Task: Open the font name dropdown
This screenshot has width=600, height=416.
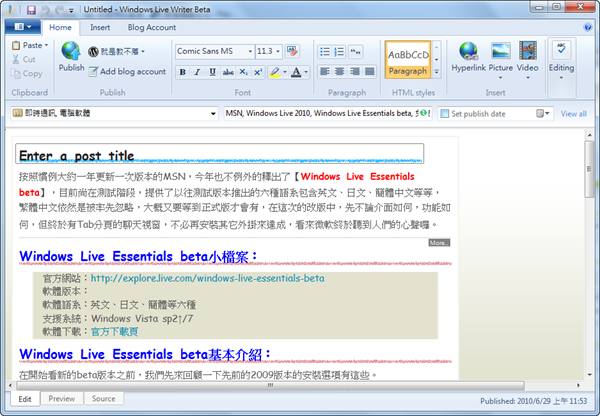Action: pyautogui.click(x=250, y=51)
